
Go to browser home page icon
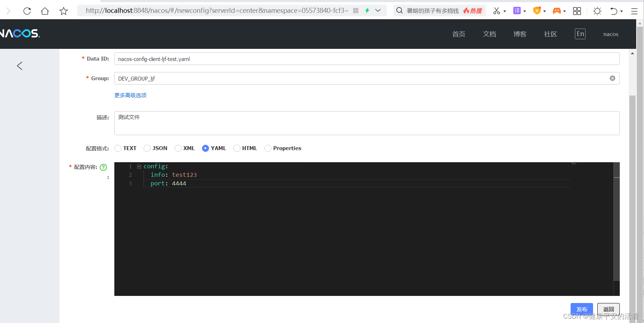pyautogui.click(x=45, y=11)
